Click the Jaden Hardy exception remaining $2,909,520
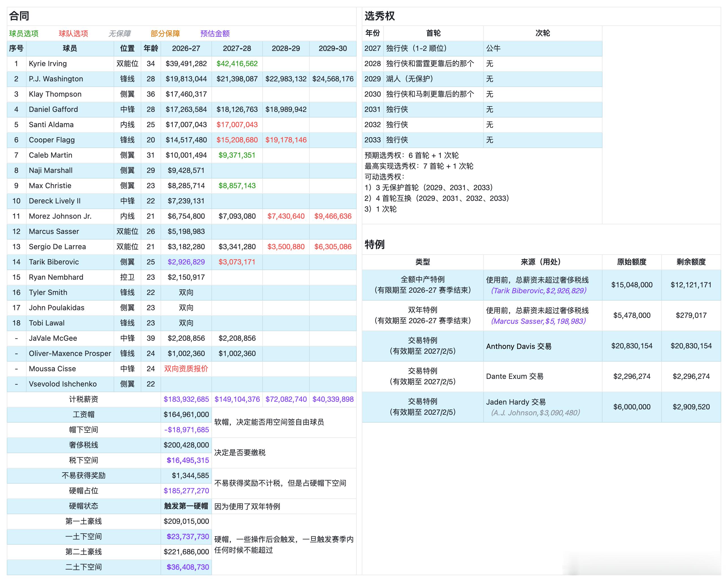The height and width of the screenshot is (582, 728). (x=691, y=407)
